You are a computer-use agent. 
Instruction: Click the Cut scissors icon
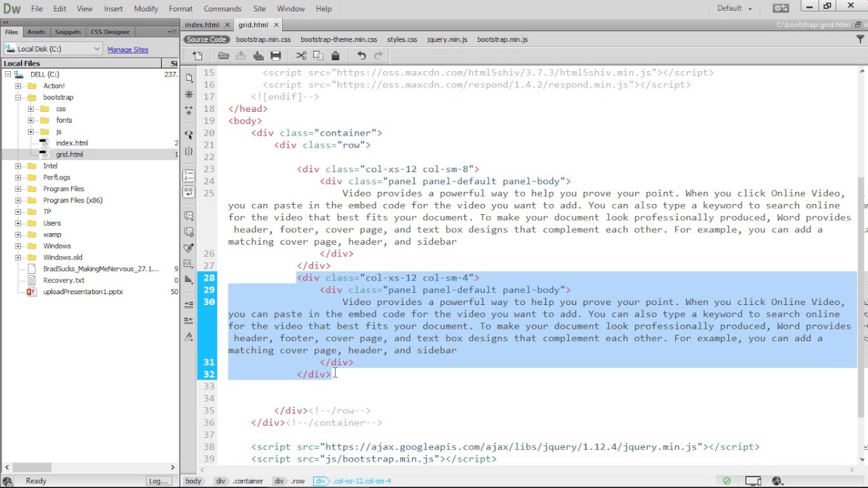(x=301, y=56)
